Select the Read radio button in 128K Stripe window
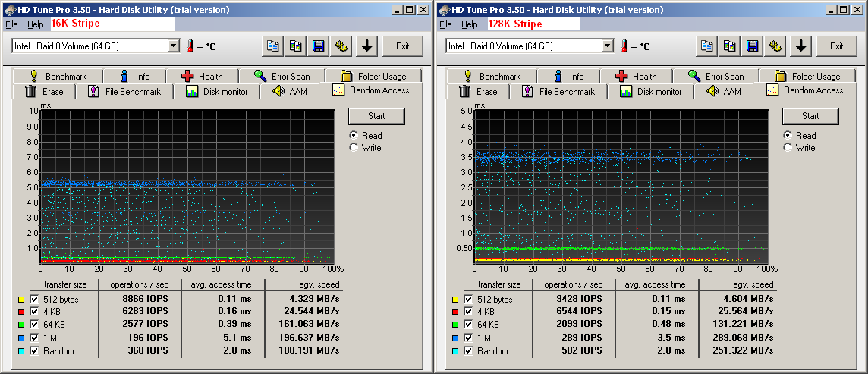The height and width of the screenshot is (374, 868). [x=788, y=135]
